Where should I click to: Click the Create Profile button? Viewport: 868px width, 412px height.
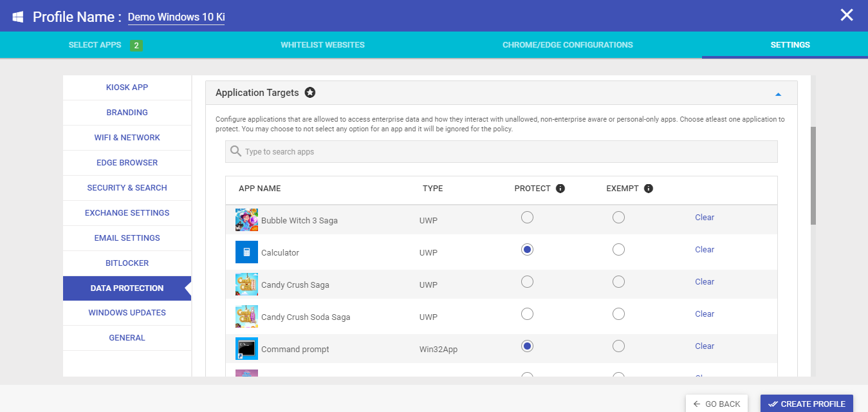point(807,404)
